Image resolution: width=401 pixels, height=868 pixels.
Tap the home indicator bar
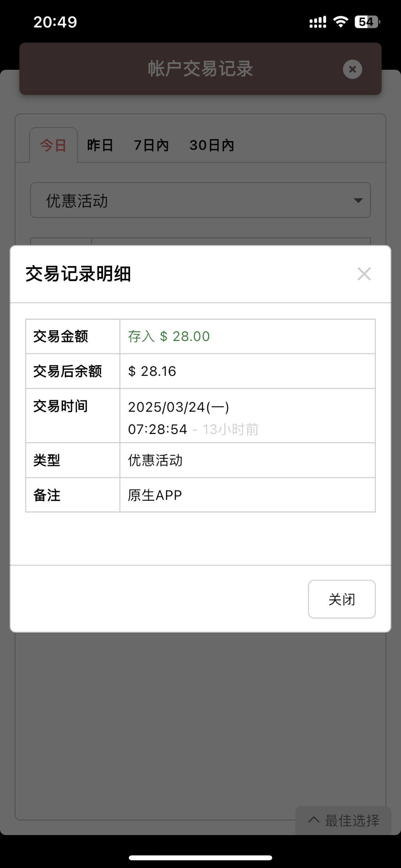pyautogui.click(x=200, y=858)
